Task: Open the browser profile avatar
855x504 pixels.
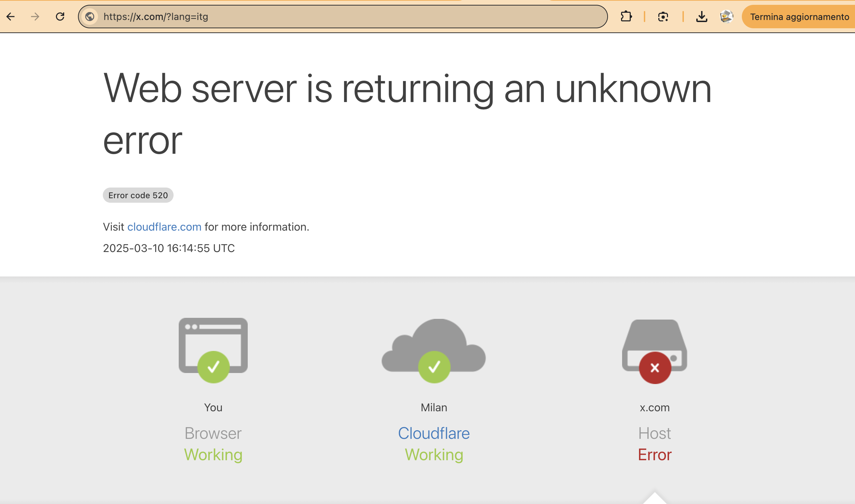Action: (727, 17)
